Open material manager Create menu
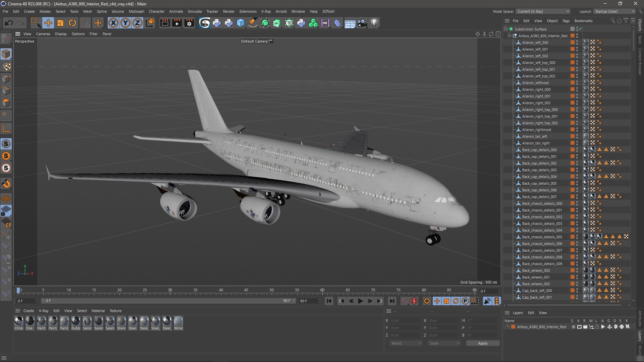The height and width of the screenshot is (362, 644). pyautogui.click(x=29, y=311)
